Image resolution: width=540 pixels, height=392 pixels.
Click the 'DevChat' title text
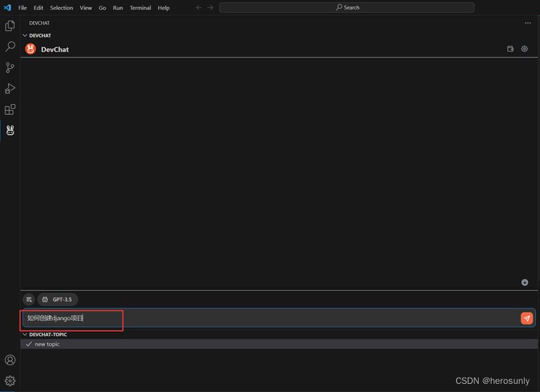[x=55, y=49]
